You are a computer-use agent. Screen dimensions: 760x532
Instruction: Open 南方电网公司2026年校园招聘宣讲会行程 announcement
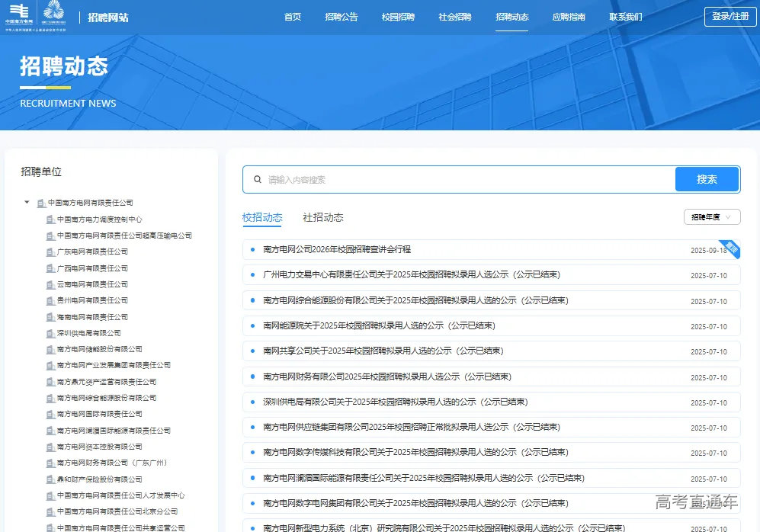coord(336,250)
